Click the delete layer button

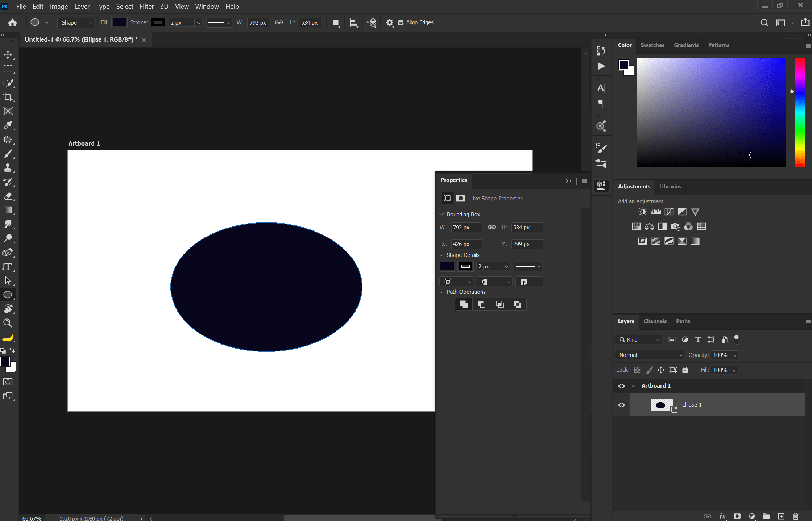pyautogui.click(x=796, y=517)
